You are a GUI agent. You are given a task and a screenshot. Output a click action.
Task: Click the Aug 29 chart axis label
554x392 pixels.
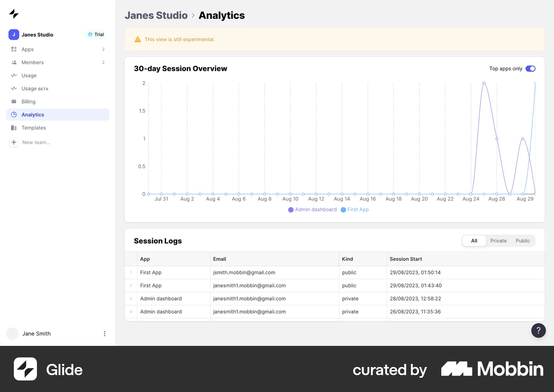pos(525,199)
